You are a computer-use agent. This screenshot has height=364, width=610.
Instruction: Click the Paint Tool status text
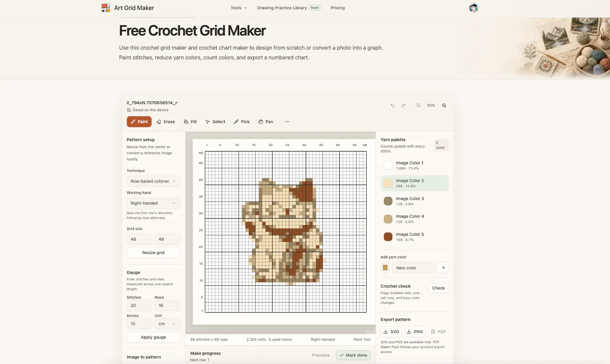(362, 340)
